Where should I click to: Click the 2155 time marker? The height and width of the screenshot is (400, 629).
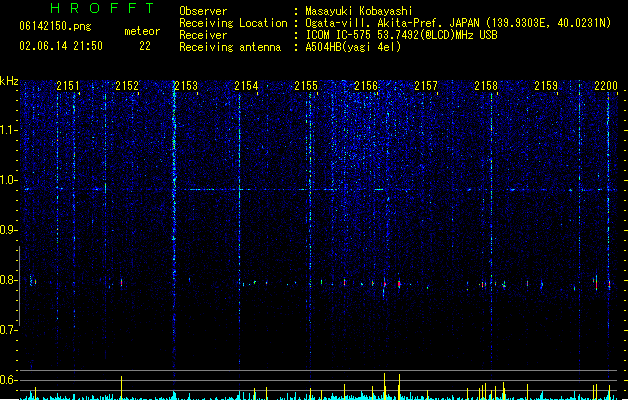pos(306,86)
